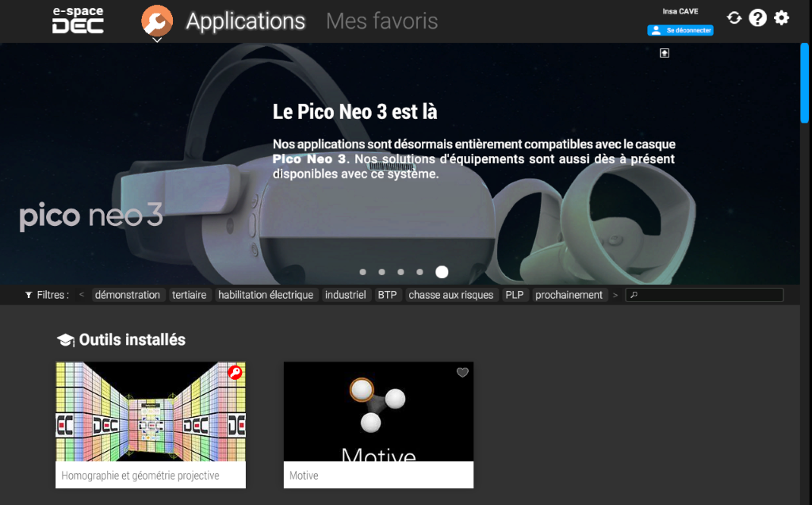Select the first carousel dot
The image size is (812, 505).
[x=362, y=272]
